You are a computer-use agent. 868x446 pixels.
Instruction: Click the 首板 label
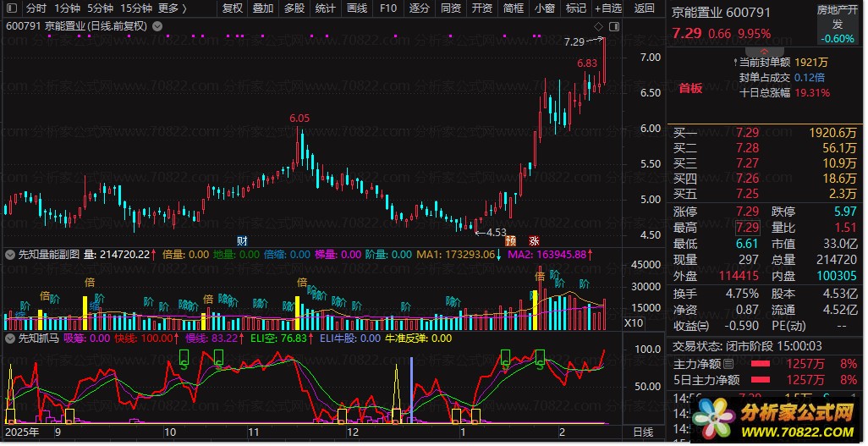point(690,88)
